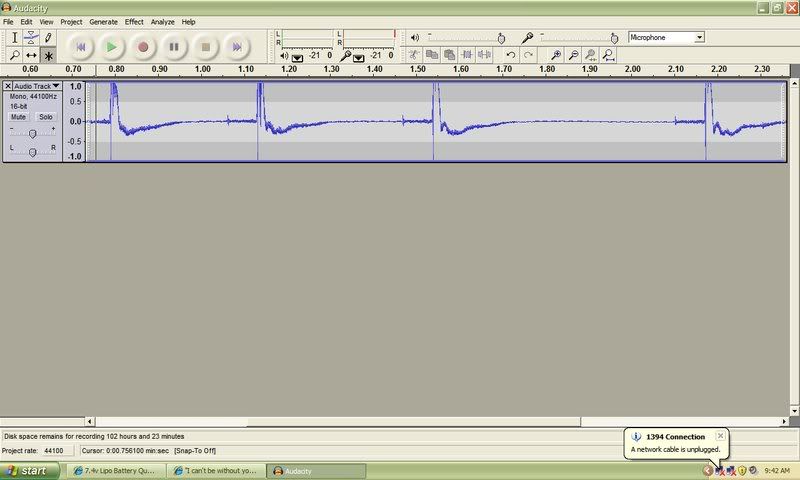
Task: Click the vertical scrollbar down arrow
Action: 794,411
